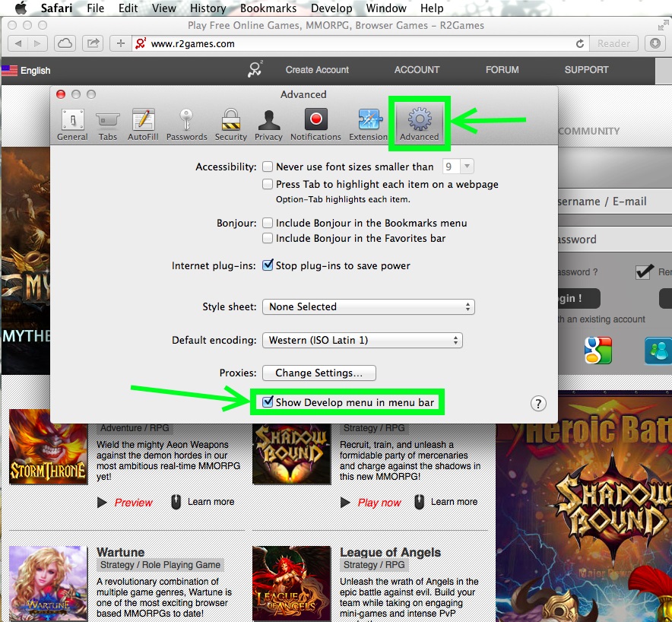Click the Share button in Safari toolbar

[x=94, y=43]
